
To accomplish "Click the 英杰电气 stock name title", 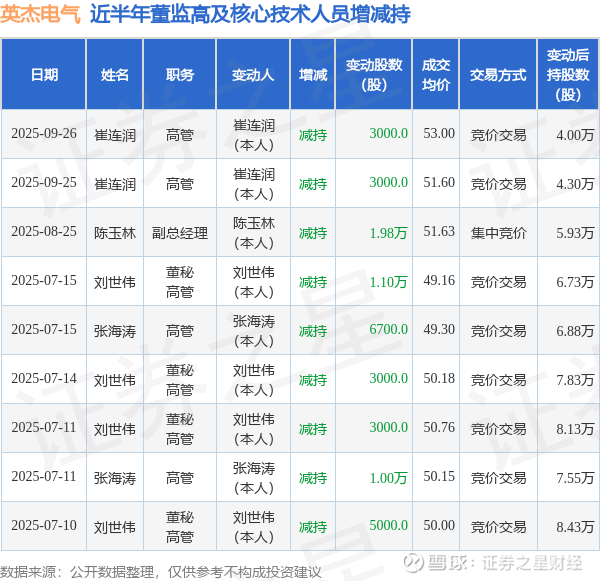I will (x=40, y=15).
